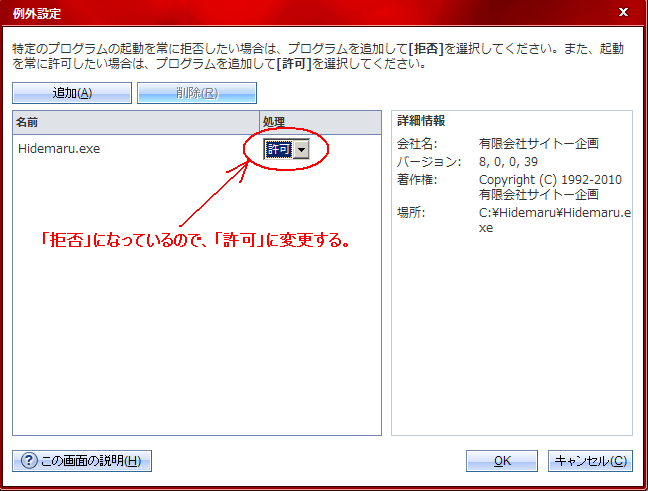
Task: Click the 詳細情報 panel heading
Action: coord(421,121)
